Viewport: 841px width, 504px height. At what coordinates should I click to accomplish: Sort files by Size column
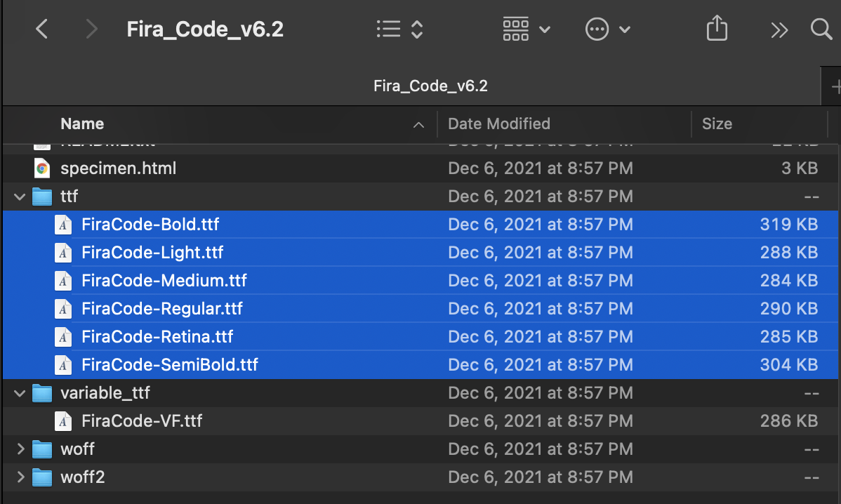(717, 124)
